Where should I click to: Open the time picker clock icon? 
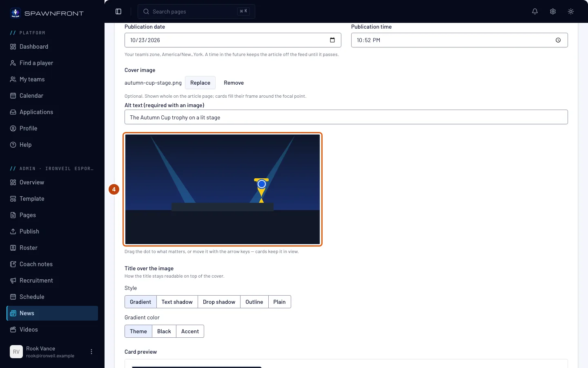[558, 40]
